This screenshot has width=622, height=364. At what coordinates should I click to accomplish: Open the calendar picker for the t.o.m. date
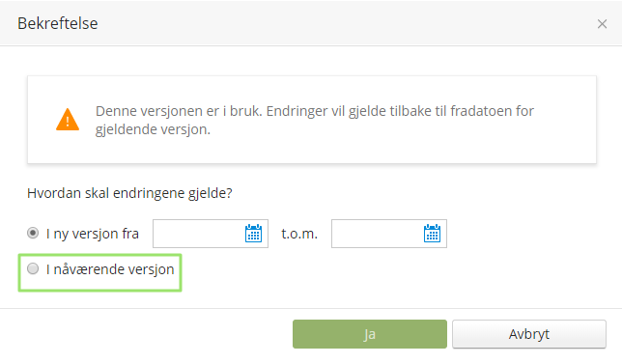(432, 233)
